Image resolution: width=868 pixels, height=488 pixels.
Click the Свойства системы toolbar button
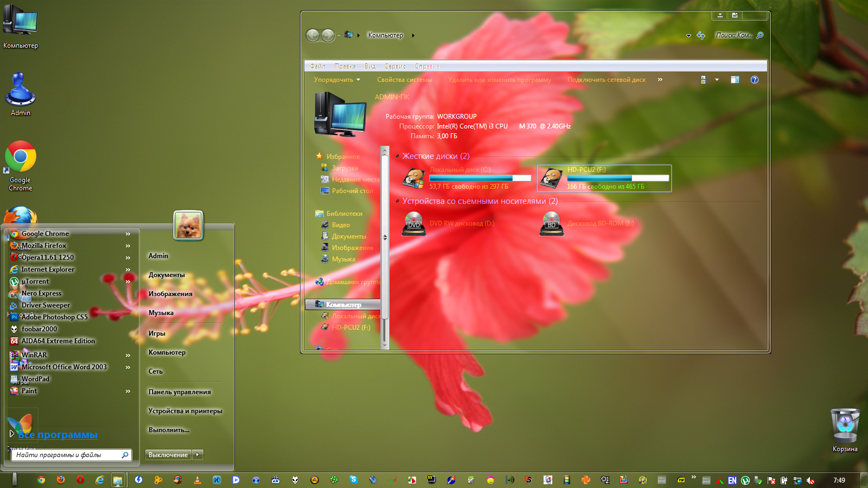[x=404, y=80]
